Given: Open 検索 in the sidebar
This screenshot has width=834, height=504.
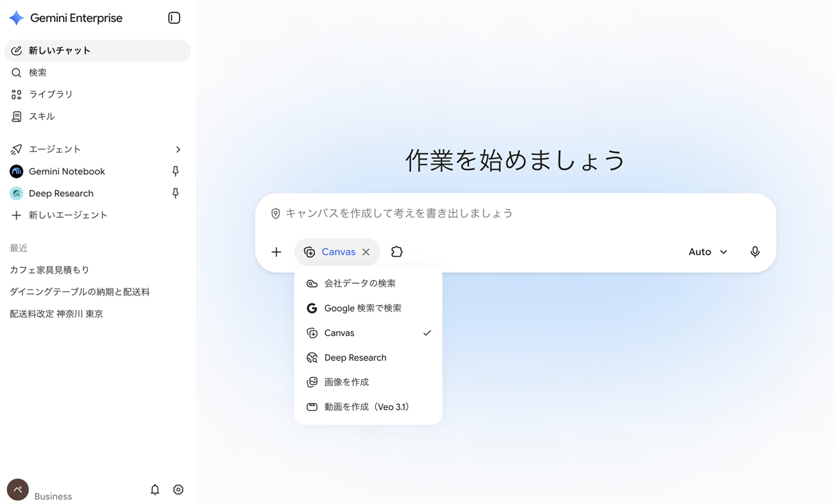Looking at the screenshot, I should pyautogui.click(x=97, y=73).
